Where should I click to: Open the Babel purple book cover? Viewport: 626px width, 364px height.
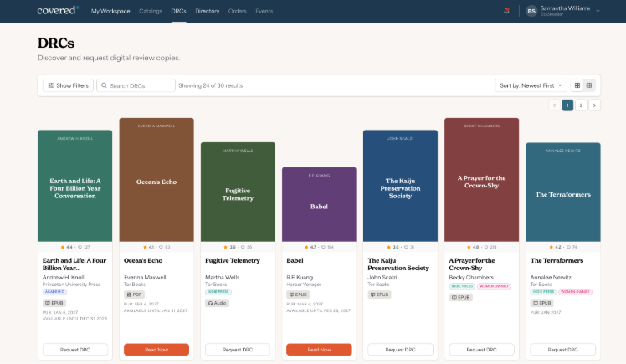[319, 204]
